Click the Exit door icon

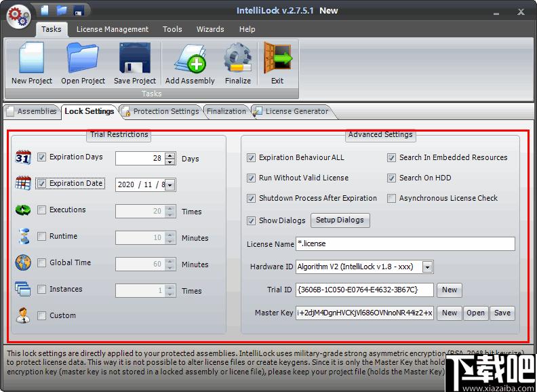[x=277, y=58]
